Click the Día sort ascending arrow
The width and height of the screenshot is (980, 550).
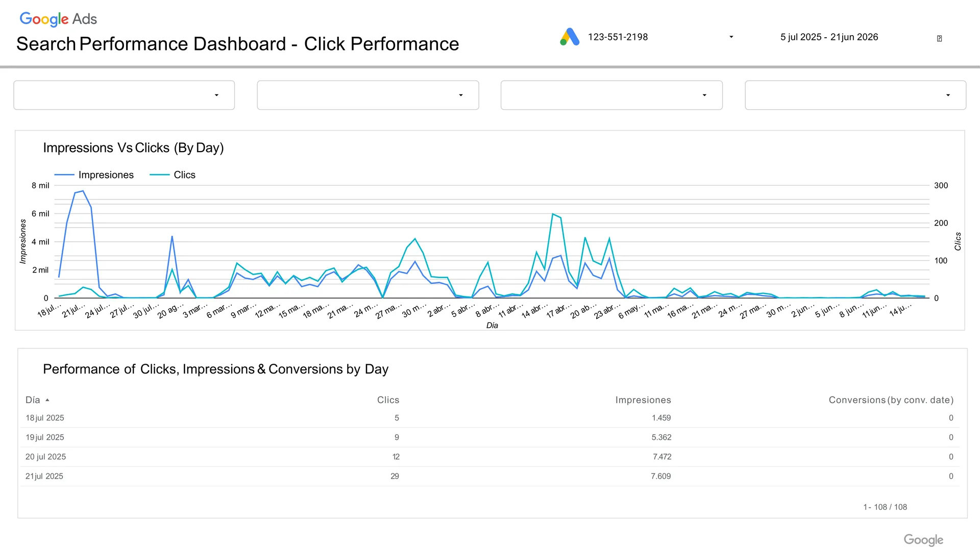point(47,401)
